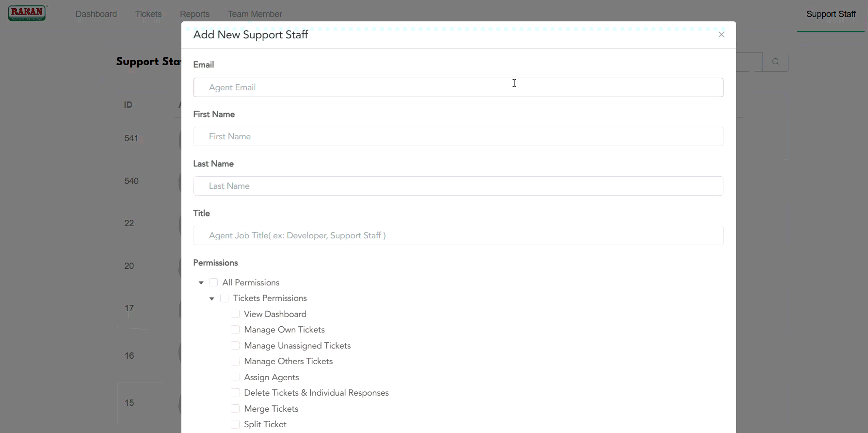Image resolution: width=868 pixels, height=433 pixels.
Task: Click the search magnifier icon
Action: coord(775,62)
